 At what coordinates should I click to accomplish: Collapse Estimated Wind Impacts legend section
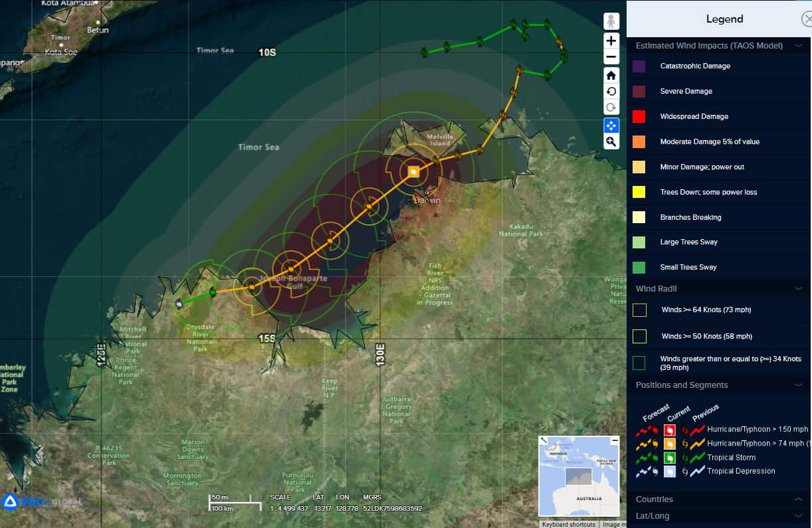(797, 46)
